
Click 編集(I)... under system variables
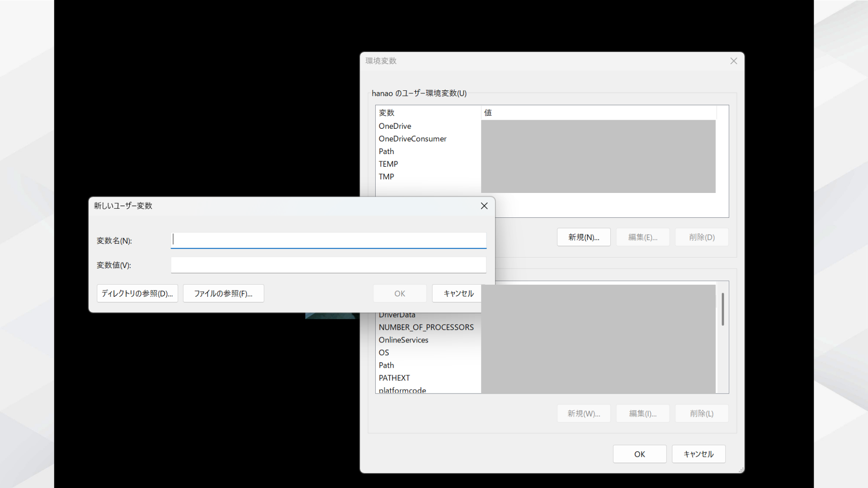[643, 413]
